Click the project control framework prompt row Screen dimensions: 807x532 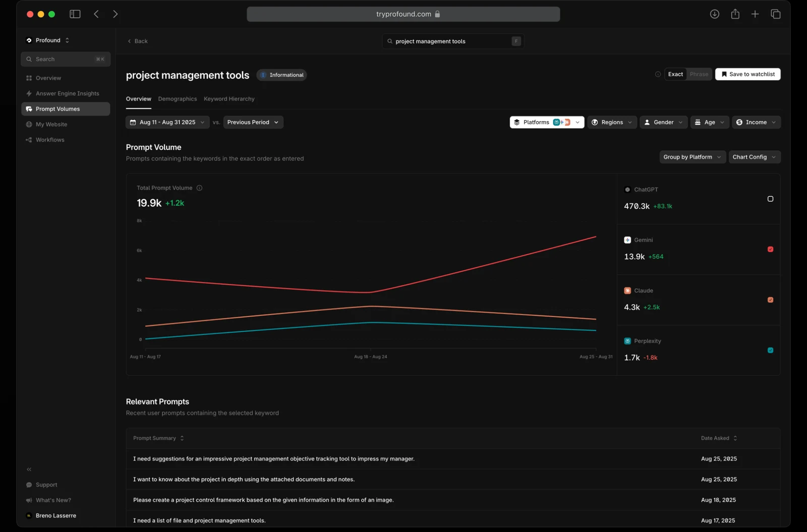click(x=453, y=500)
